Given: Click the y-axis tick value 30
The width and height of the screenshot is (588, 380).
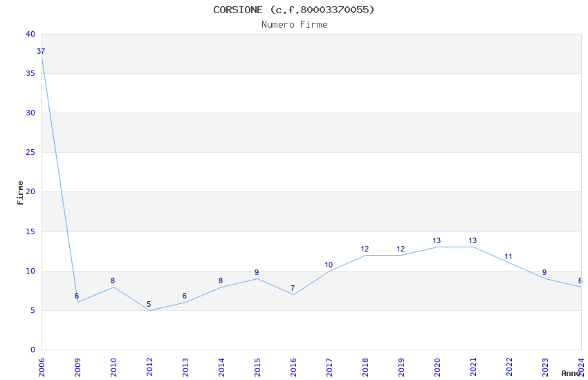Looking at the screenshot, I should coord(30,113).
